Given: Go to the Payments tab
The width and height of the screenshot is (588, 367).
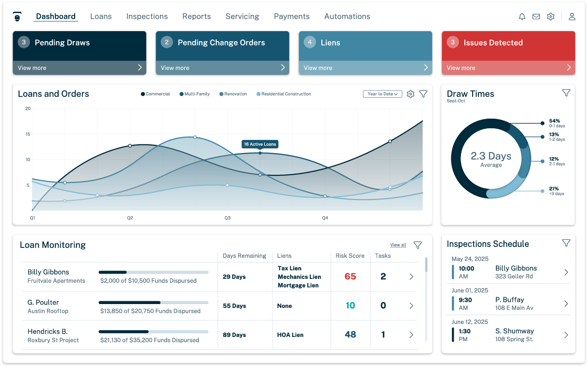Looking at the screenshot, I should click(291, 16).
